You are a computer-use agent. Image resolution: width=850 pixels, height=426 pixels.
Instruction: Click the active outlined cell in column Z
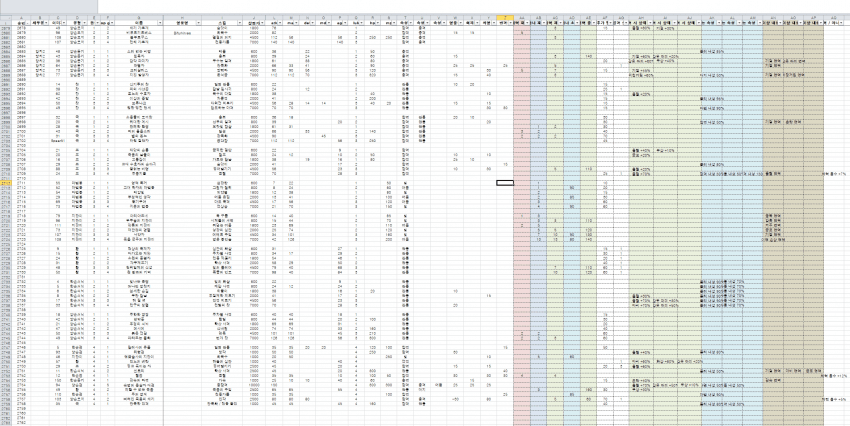point(505,183)
